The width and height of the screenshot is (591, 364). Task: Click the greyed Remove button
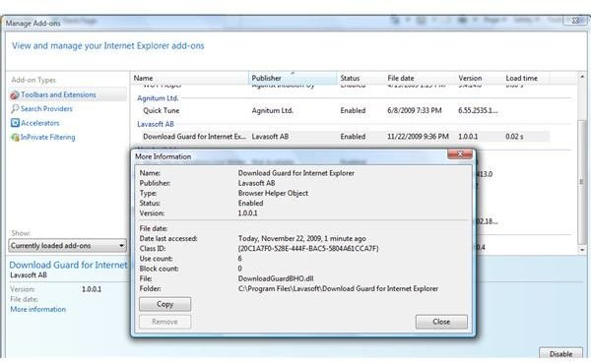(165, 322)
